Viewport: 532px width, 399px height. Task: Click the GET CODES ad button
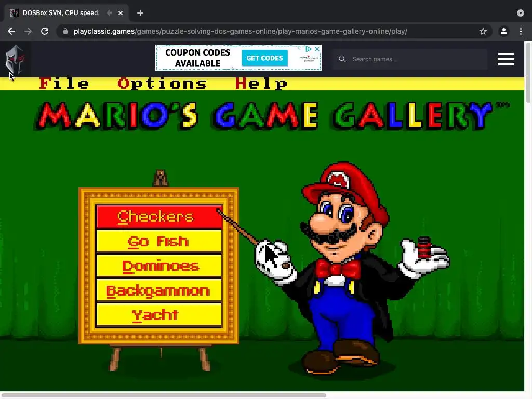(264, 58)
